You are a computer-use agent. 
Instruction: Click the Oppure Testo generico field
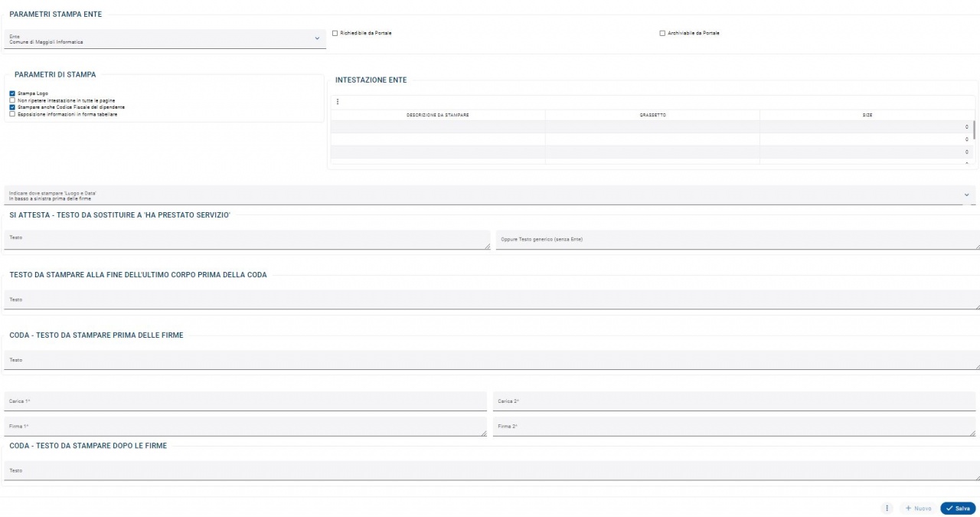[737, 240]
